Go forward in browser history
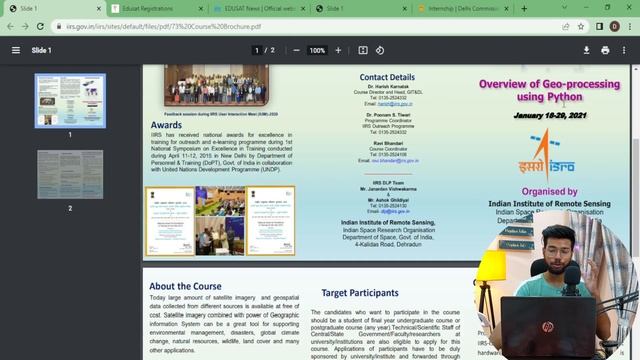The width and height of the screenshot is (640, 360). [x=25, y=26]
